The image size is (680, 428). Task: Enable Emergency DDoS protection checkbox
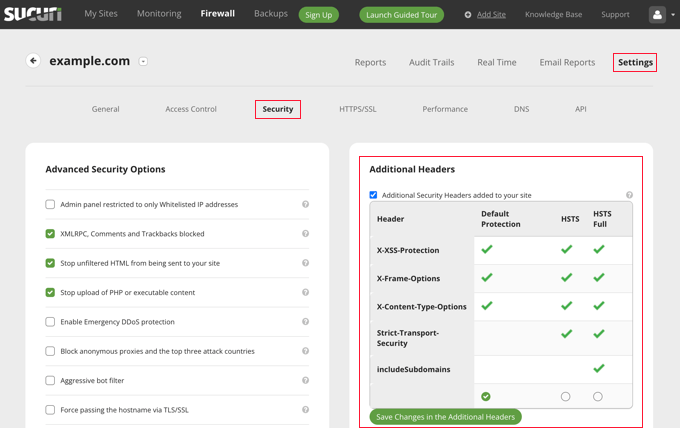(x=50, y=322)
